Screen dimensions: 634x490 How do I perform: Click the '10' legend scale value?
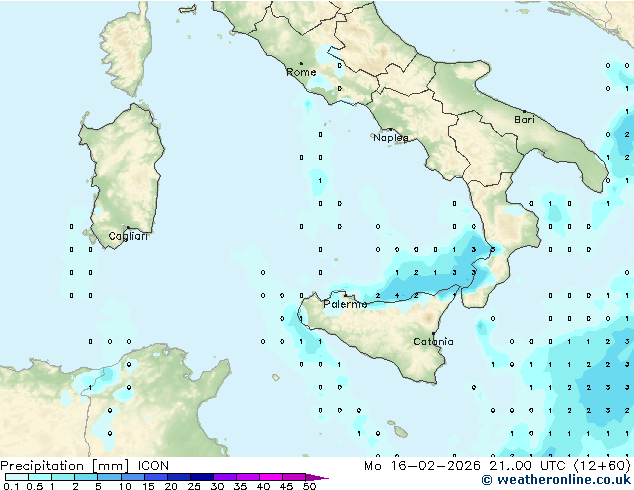(125, 486)
